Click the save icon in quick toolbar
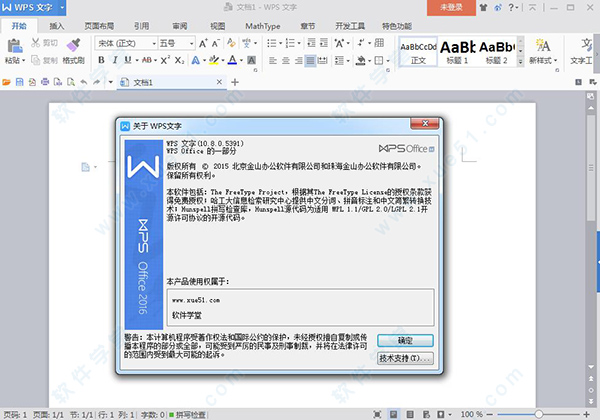This screenshot has width=600, height=420. coord(19,82)
